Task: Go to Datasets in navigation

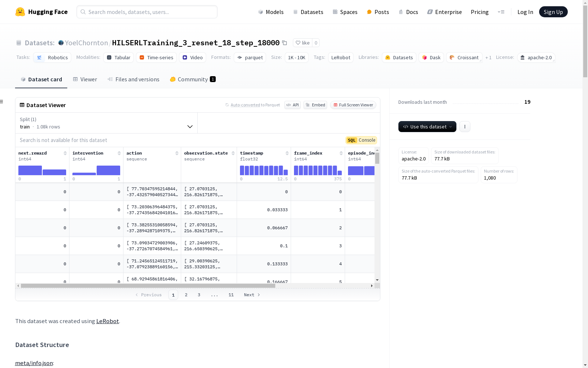Action: pyautogui.click(x=308, y=12)
